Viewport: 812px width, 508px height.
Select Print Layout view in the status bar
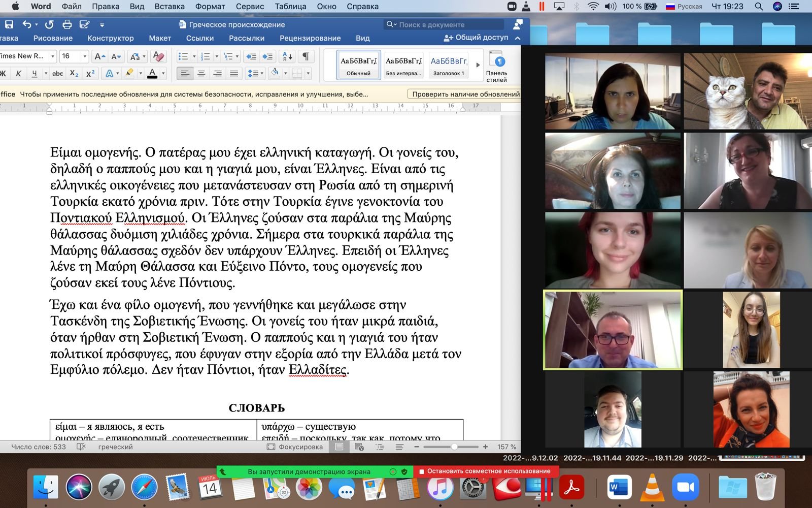(339, 447)
